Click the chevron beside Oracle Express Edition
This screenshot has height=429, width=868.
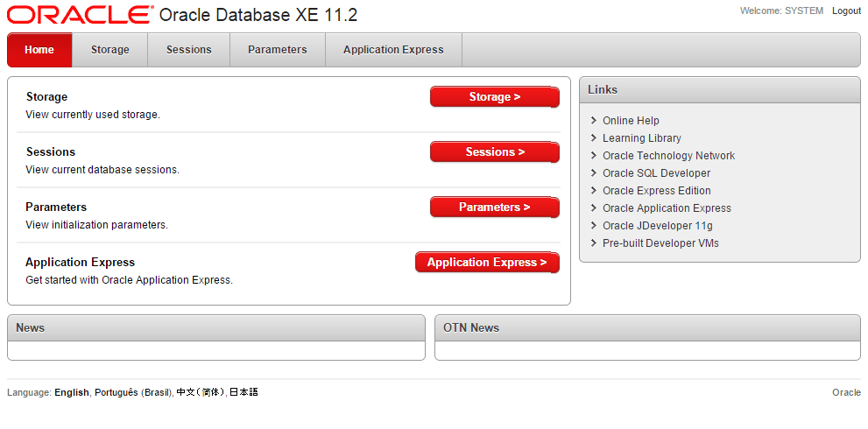coord(594,190)
